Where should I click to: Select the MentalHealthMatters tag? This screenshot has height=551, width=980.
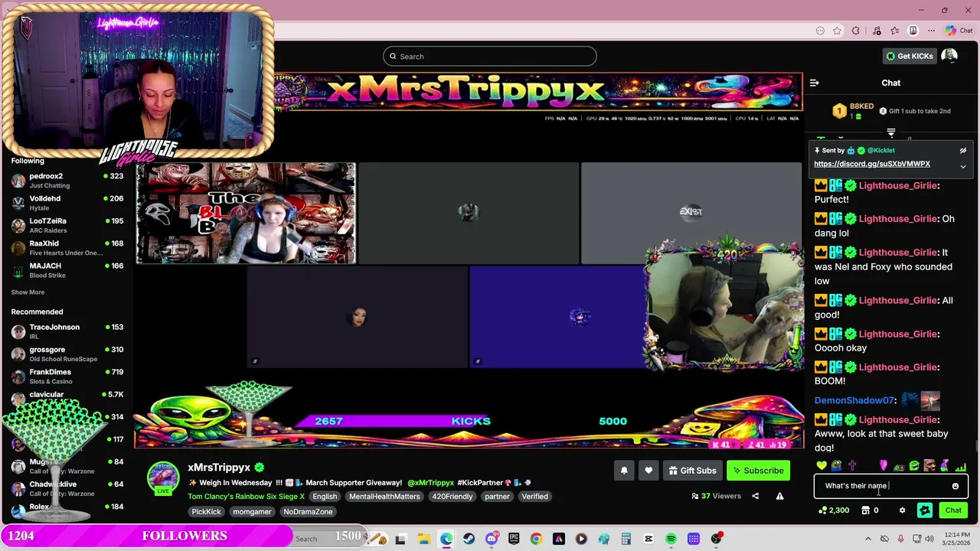point(384,497)
